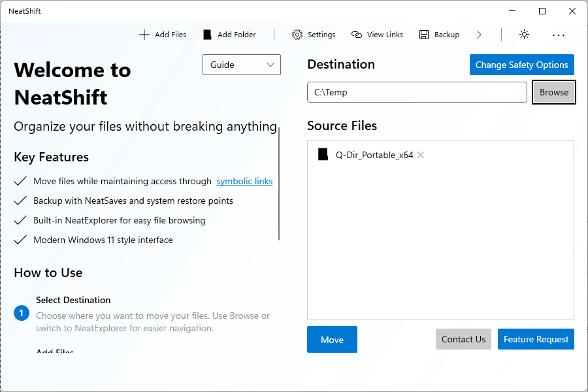Click the guide panel vertical scrollbar
588x392 pixels.
pyautogui.click(x=279, y=184)
